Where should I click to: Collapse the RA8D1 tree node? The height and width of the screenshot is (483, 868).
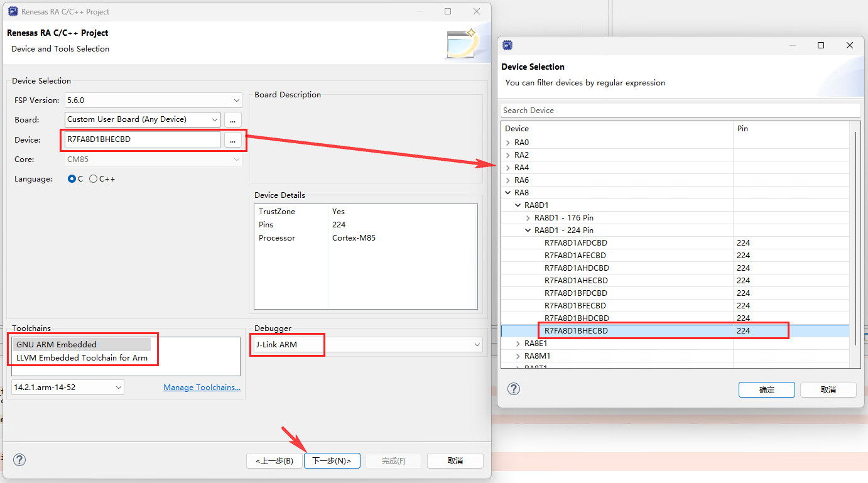point(518,205)
